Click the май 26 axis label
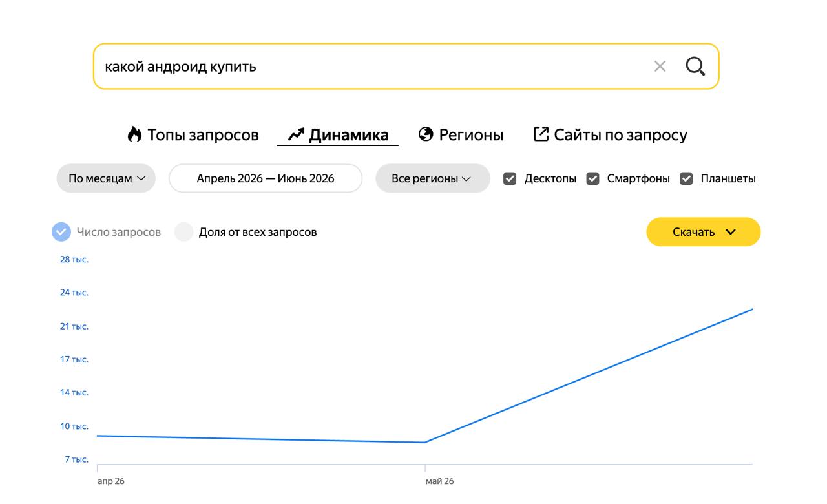 point(440,481)
